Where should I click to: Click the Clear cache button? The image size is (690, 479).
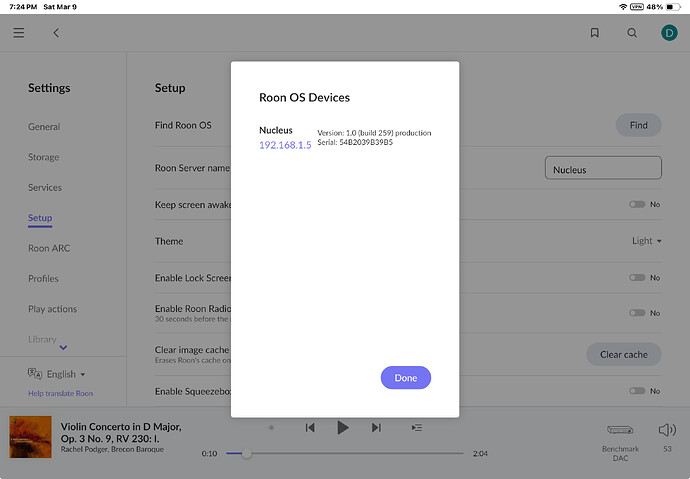pos(624,354)
